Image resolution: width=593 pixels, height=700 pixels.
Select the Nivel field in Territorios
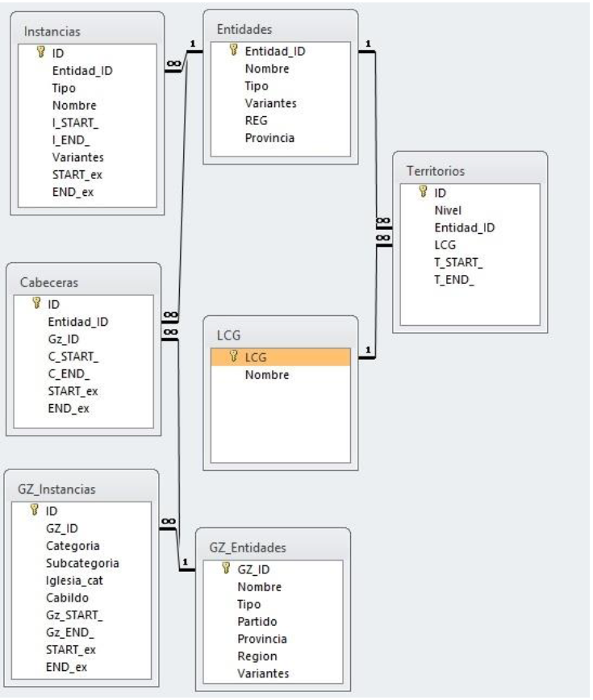click(x=447, y=210)
